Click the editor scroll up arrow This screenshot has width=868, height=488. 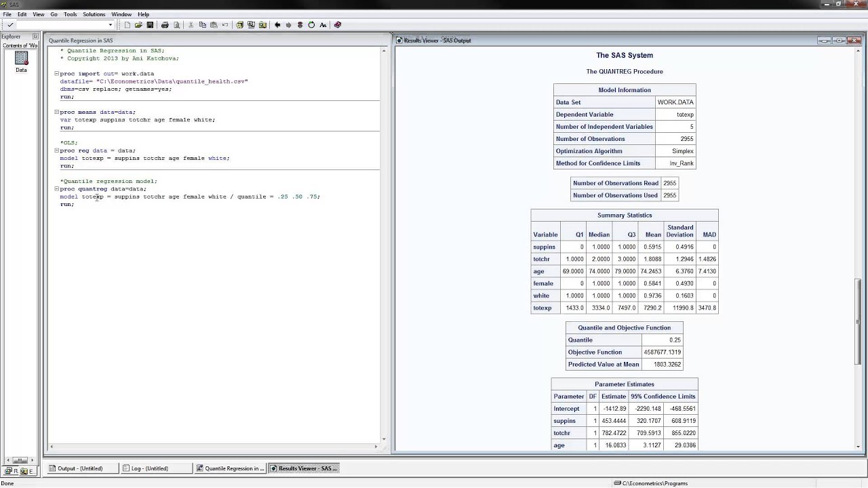[x=383, y=50]
